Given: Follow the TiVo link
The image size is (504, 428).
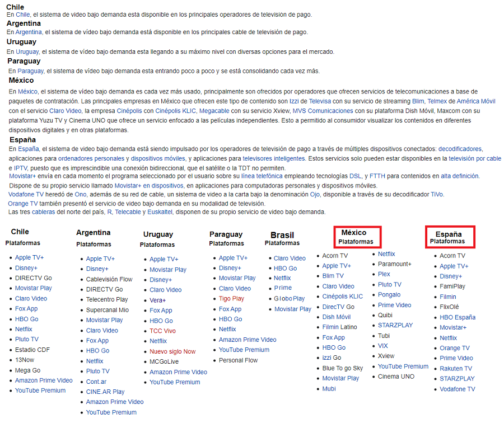Looking at the screenshot, I should (437, 194).
